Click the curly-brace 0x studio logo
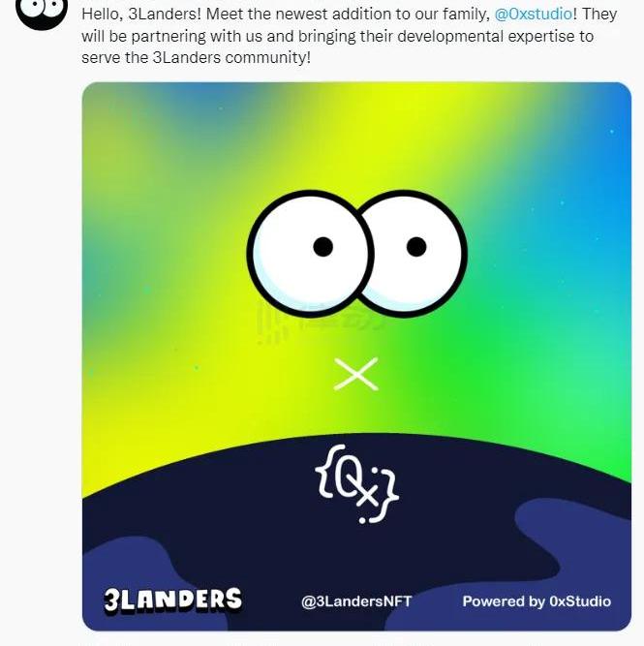 tap(356, 483)
